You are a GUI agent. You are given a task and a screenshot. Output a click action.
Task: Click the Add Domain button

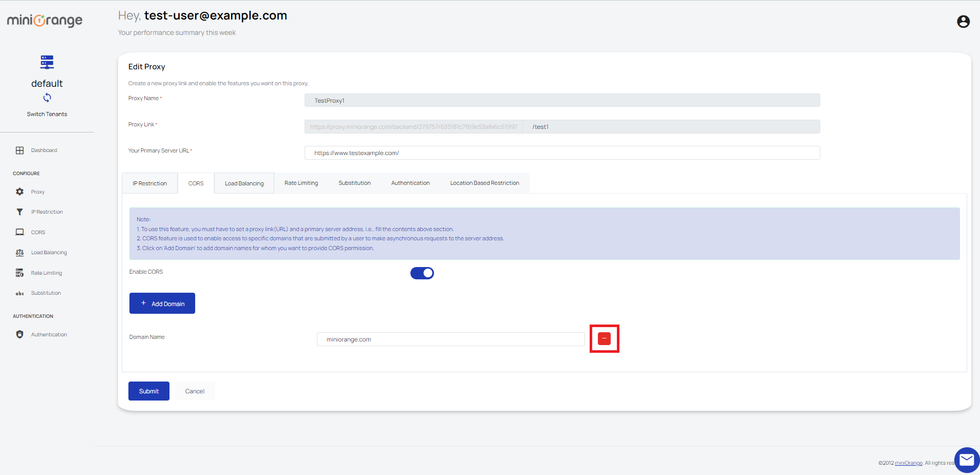[x=162, y=303]
